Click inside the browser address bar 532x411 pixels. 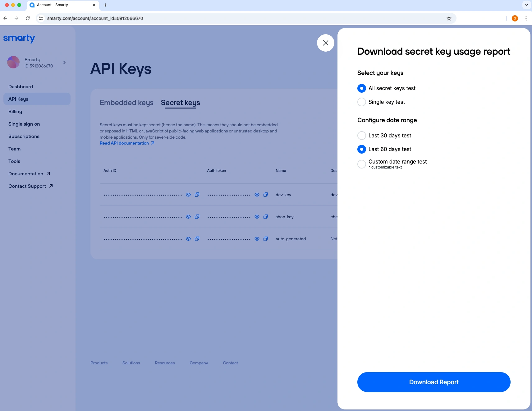[x=218, y=18]
